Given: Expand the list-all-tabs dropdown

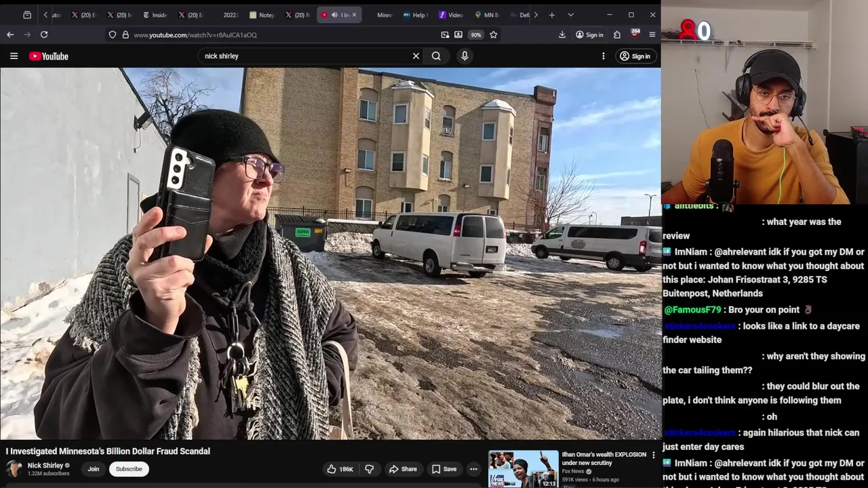Looking at the screenshot, I should [x=570, y=15].
